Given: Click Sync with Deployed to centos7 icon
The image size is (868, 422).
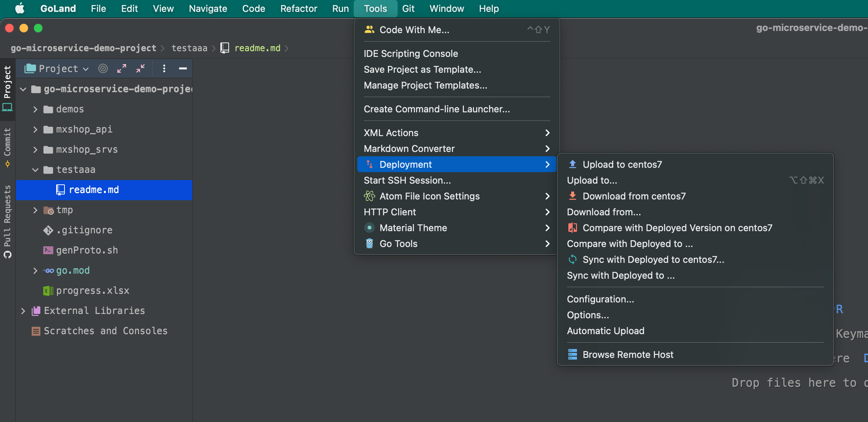Looking at the screenshot, I should (572, 259).
